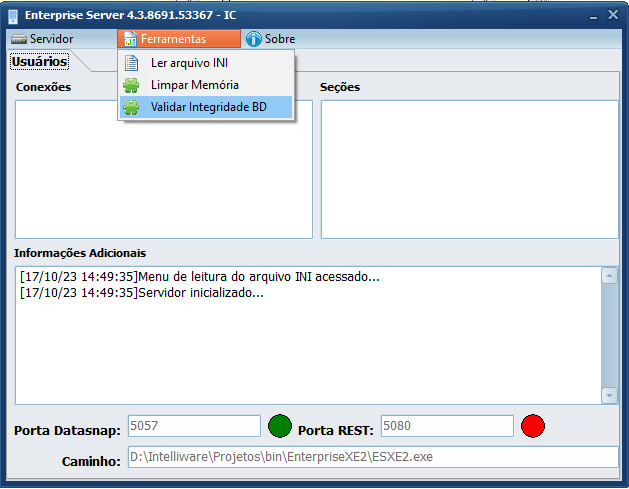Image resolution: width=629 pixels, height=489 pixels.
Task: Click the Caminho path field
Action: pos(372,458)
